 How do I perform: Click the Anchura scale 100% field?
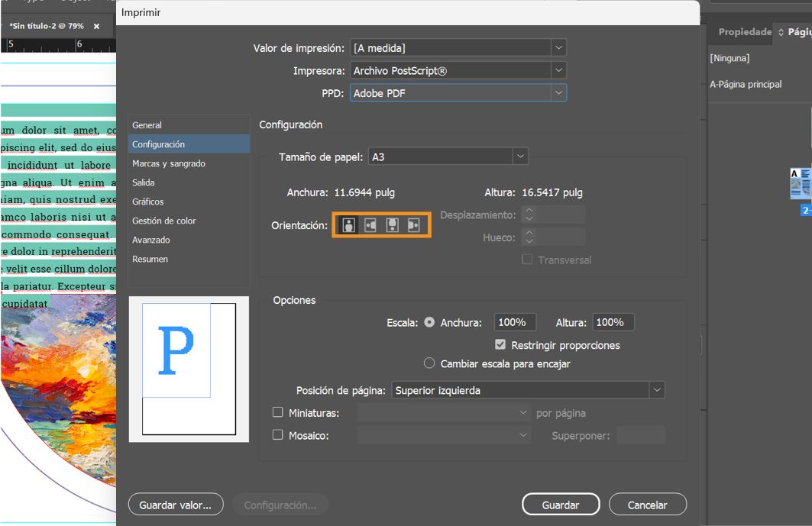tap(515, 322)
